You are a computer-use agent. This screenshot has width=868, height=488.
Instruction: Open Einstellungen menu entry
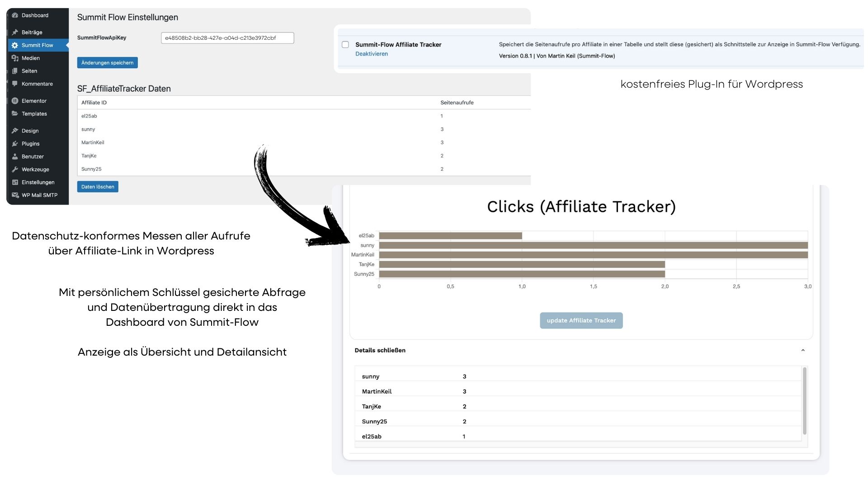pos(38,183)
